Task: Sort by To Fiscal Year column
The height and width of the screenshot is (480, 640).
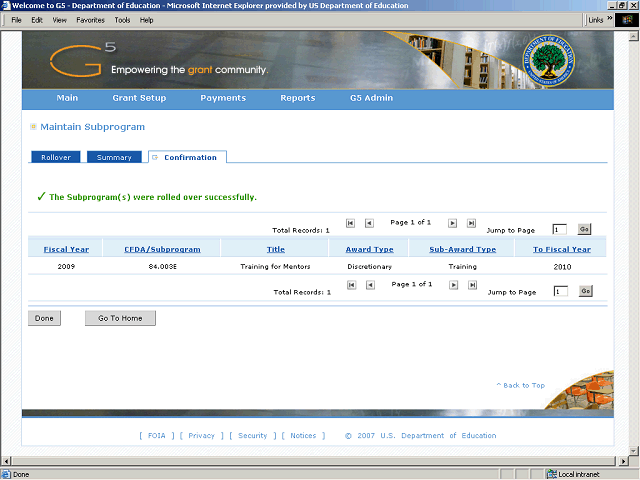Action: [562, 249]
